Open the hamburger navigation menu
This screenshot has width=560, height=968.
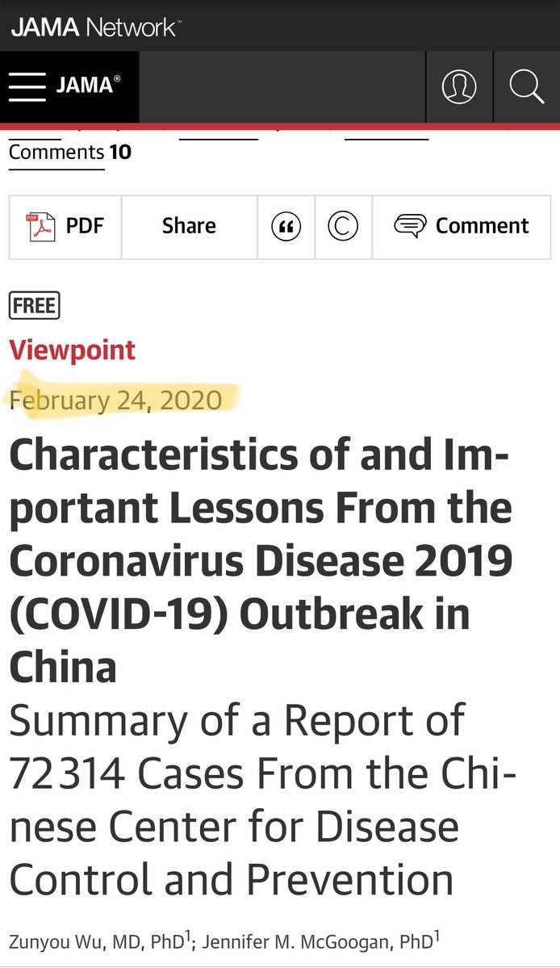[x=27, y=86]
